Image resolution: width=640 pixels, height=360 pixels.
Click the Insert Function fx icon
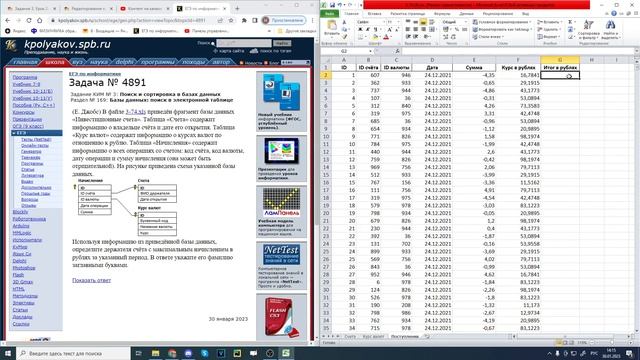tap(397, 51)
